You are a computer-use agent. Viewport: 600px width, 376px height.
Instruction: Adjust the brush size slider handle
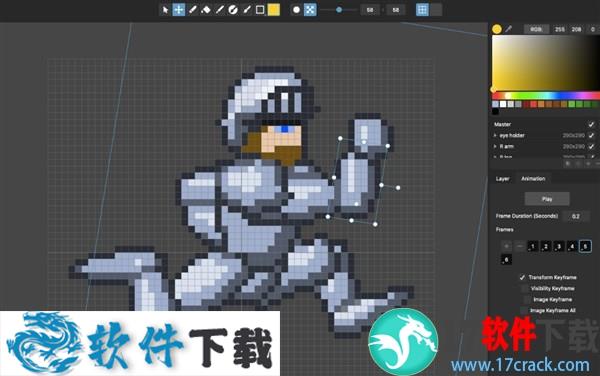click(x=339, y=10)
